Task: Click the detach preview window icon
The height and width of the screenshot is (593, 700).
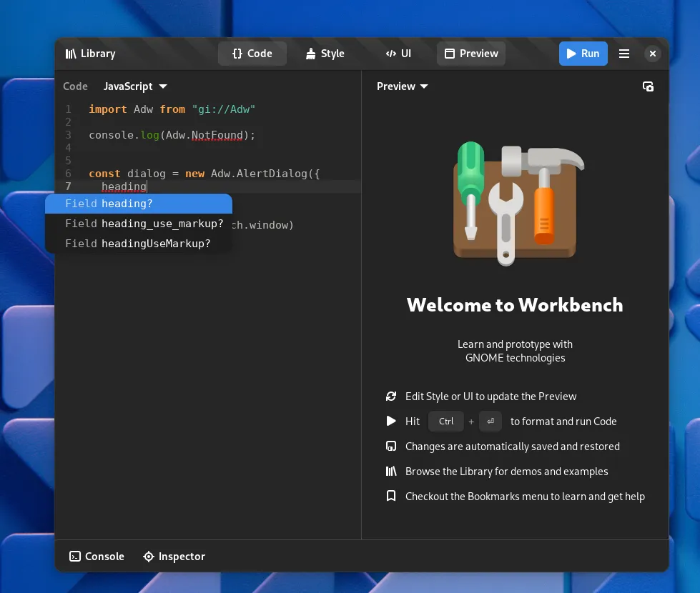Action: pos(648,86)
